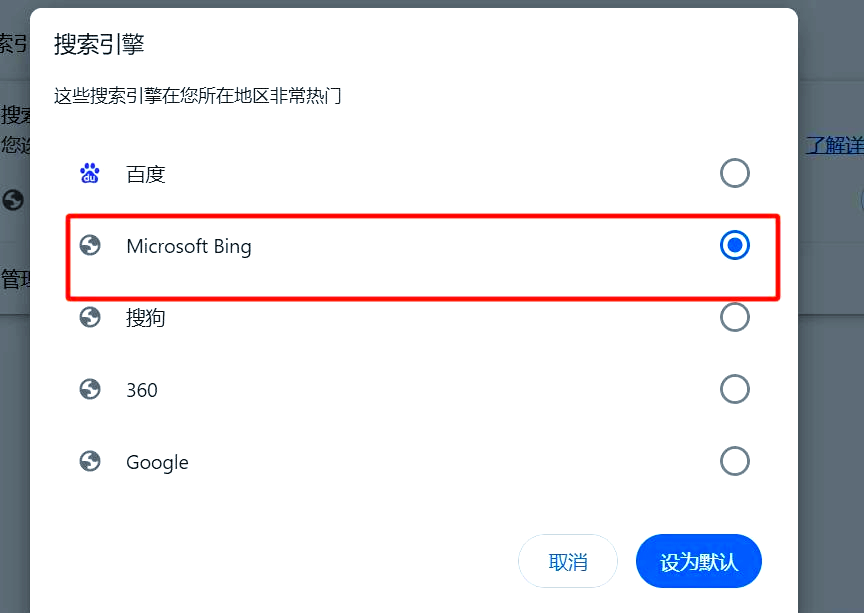Click the globe icon next to Microsoft Bing
The width and height of the screenshot is (864, 613).
(90, 245)
